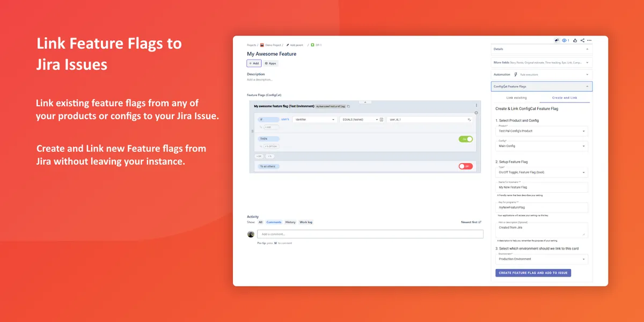Change the Newest first sort order
Image resolution: width=644 pixels, height=322 pixels.
pos(471,222)
